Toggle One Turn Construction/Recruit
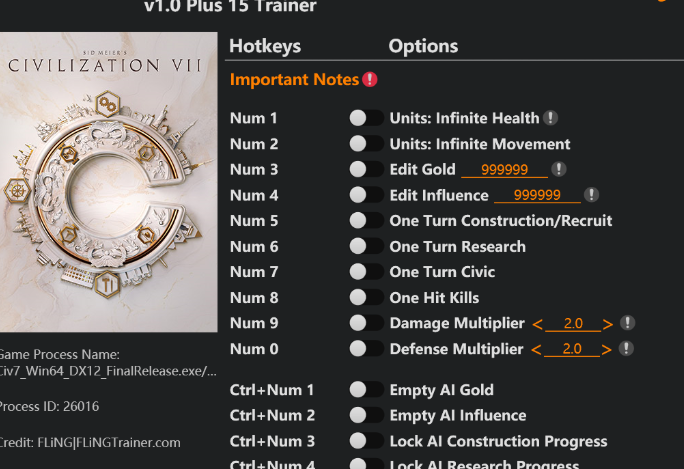 (366, 221)
